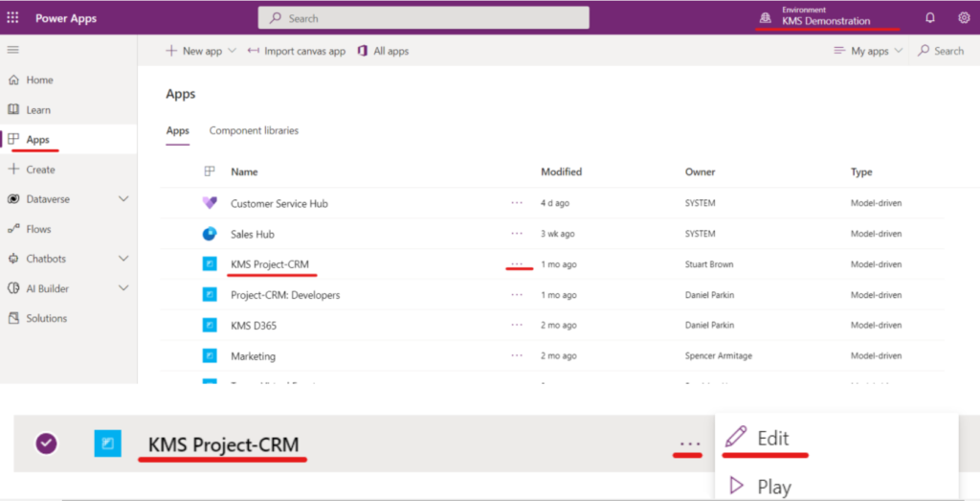Image resolution: width=980 pixels, height=501 pixels.
Task: Open more options for Customer Service Hub
Action: (517, 203)
